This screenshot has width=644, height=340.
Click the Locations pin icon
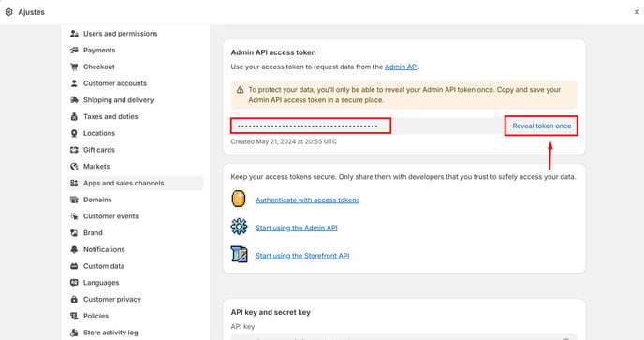pos(74,133)
